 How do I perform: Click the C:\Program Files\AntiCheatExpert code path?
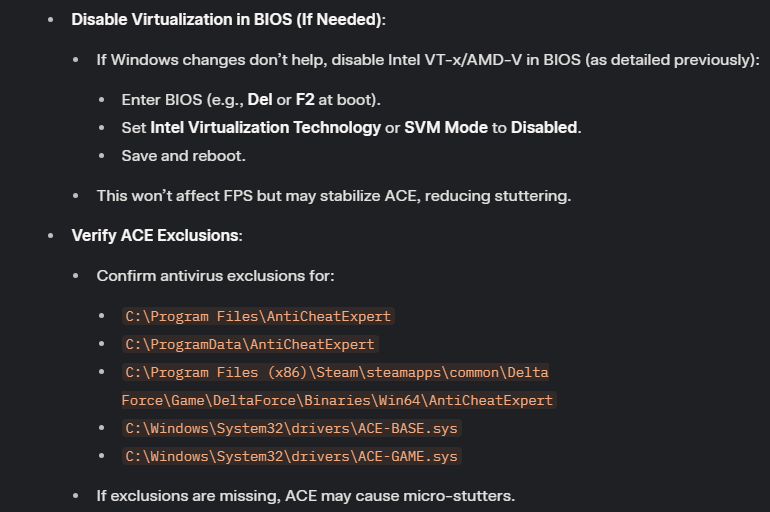(258, 316)
